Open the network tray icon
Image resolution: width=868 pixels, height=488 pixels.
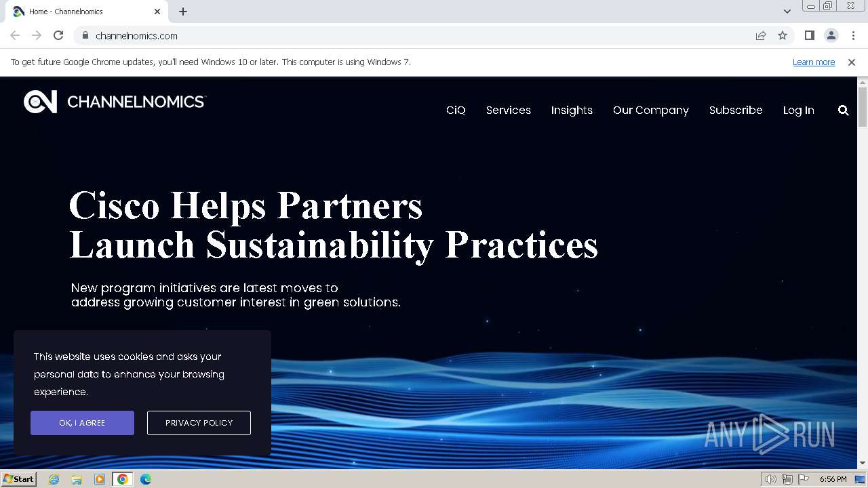tap(787, 479)
